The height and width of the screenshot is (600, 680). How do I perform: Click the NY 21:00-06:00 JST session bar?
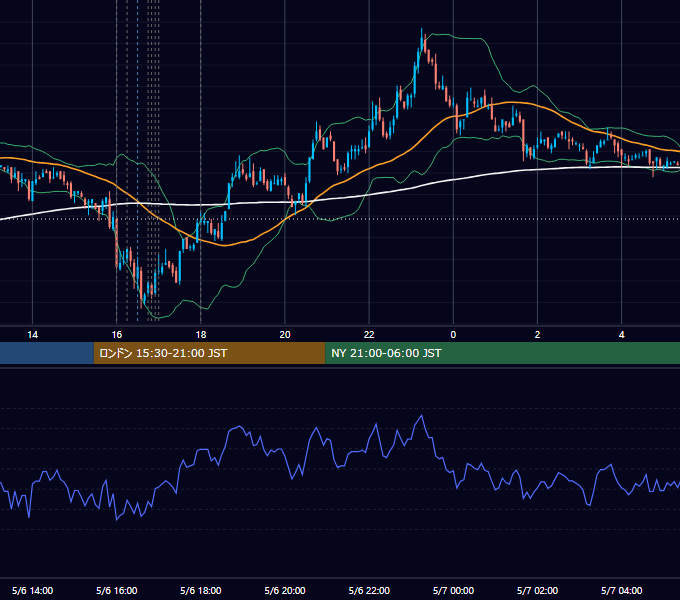tap(503, 353)
